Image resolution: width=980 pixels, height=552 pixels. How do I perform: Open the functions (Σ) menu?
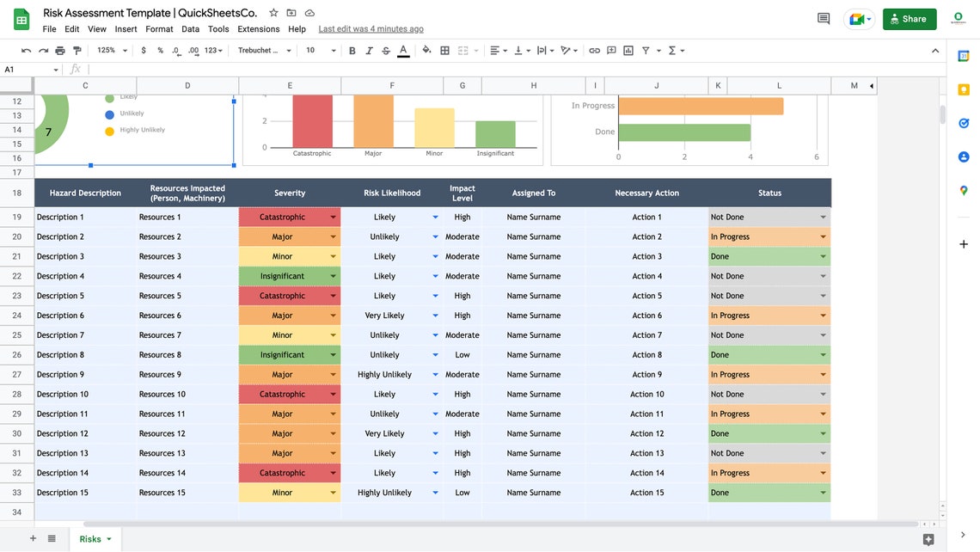(671, 50)
